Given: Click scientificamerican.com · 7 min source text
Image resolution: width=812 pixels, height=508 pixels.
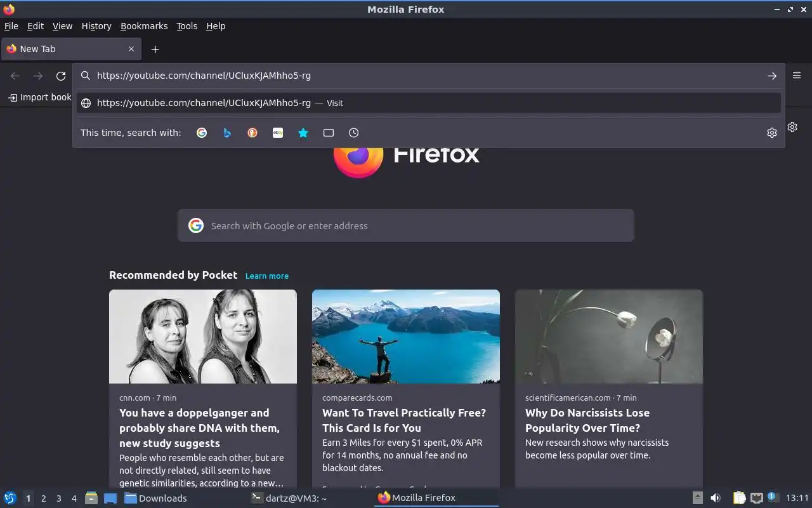Looking at the screenshot, I should pyautogui.click(x=580, y=398).
